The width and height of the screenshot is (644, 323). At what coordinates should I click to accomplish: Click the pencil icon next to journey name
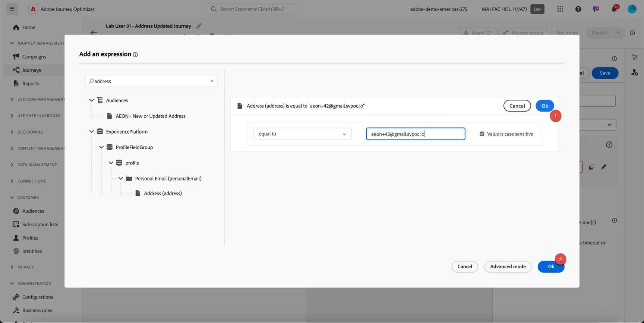pyautogui.click(x=199, y=26)
